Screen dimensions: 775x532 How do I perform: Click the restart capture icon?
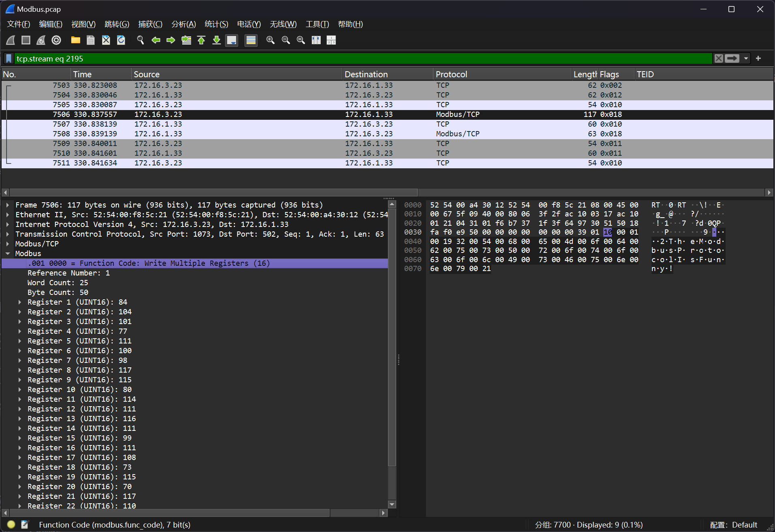pyautogui.click(x=41, y=40)
